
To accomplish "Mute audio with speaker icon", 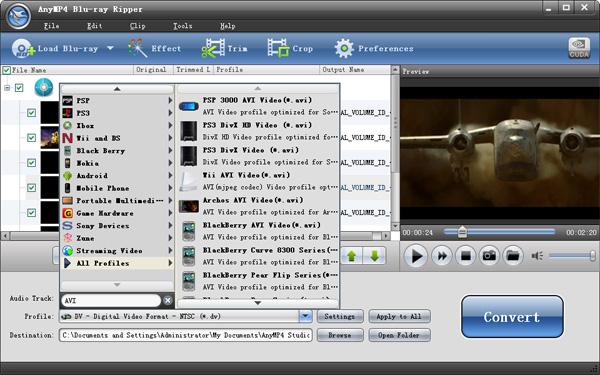I will 537,256.
